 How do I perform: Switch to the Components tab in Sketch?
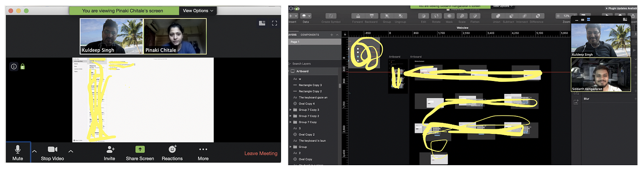310,35
